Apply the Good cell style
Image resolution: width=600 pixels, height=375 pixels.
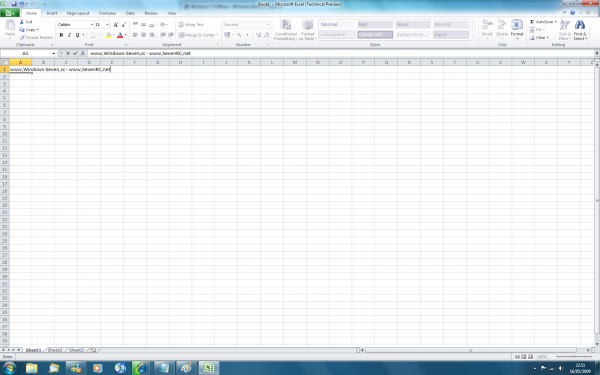413,24
